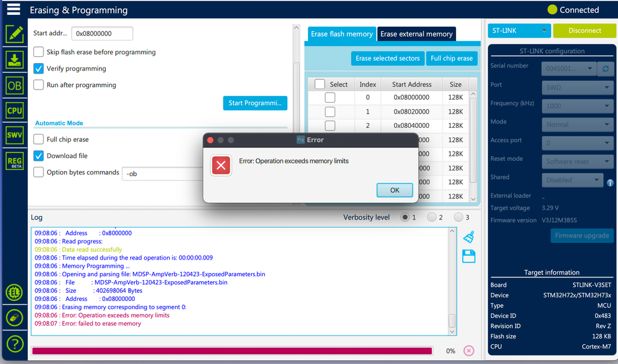Refresh the ST-LINK serial number list
The image size is (618, 364).
[606, 69]
